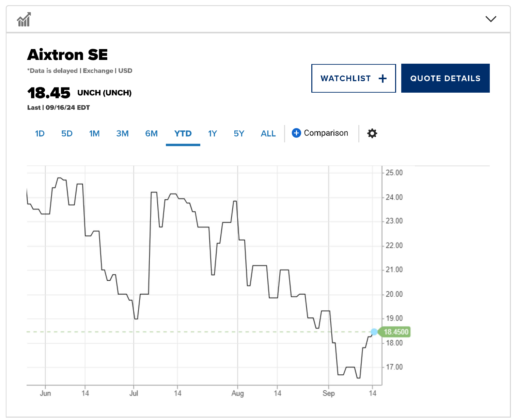Click the chart growth icon at top left
Screen dimensions: 515x420
click(x=24, y=19)
